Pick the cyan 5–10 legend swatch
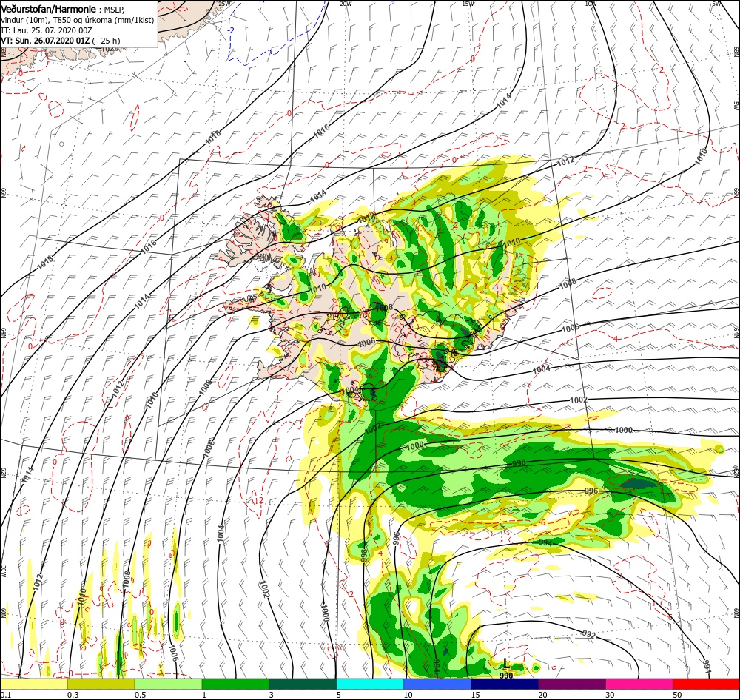The height and width of the screenshot is (700, 740). [370, 684]
